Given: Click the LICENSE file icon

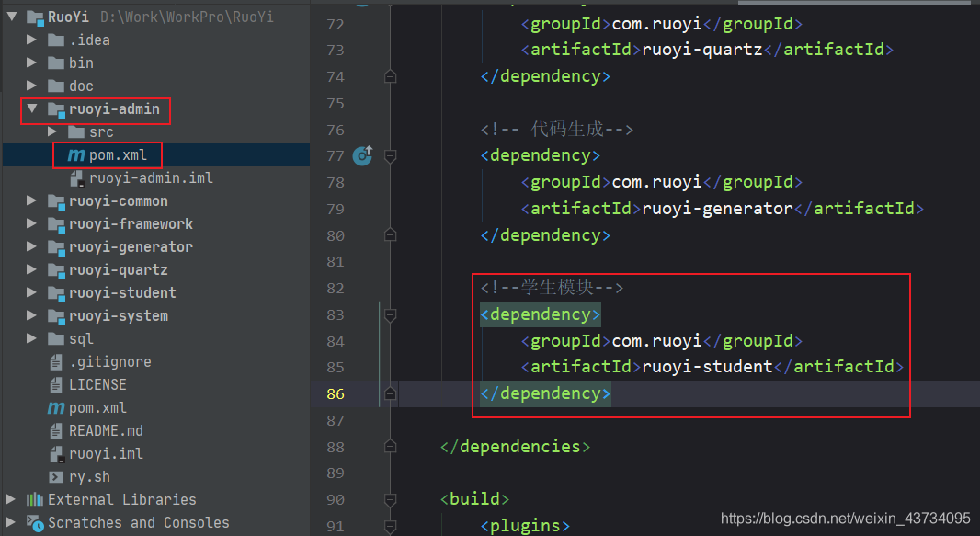Looking at the screenshot, I should click(56, 385).
